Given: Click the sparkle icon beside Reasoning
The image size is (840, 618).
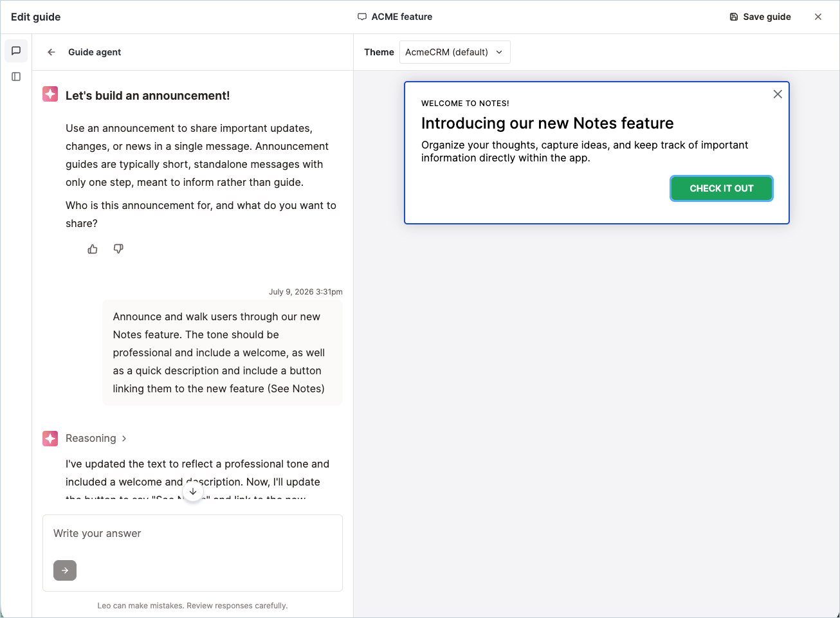Looking at the screenshot, I should pos(50,439).
